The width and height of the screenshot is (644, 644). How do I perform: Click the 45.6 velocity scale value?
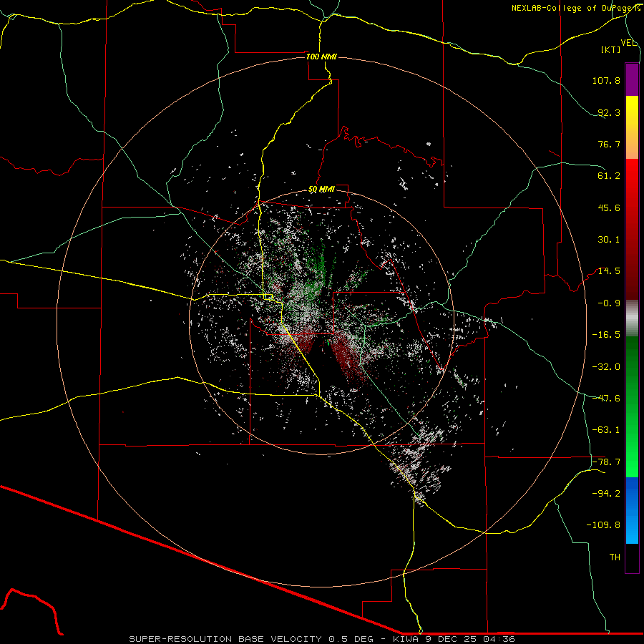pyautogui.click(x=609, y=208)
